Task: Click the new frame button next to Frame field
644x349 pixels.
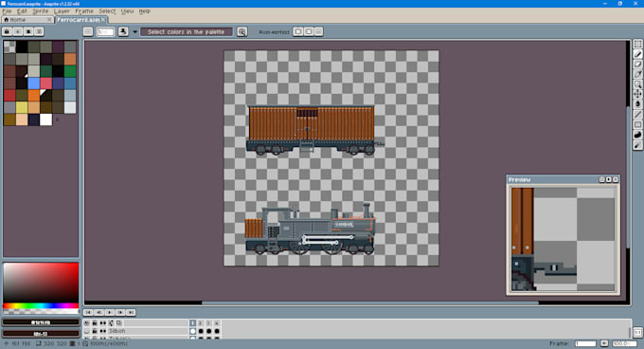Action: 604,343
